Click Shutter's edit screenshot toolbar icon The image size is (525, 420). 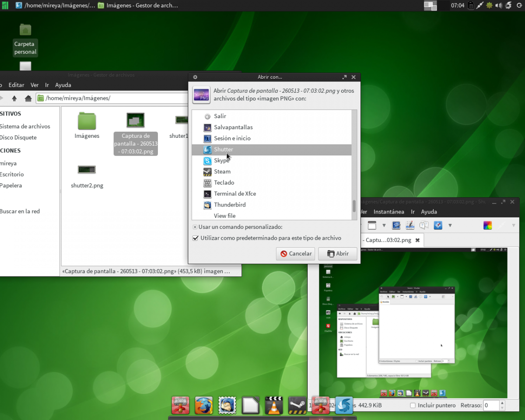pos(410,225)
